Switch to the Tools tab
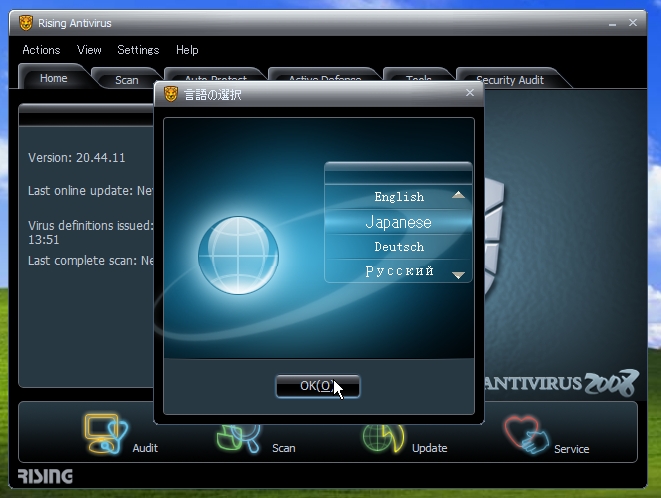661x498 pixels. pyautogui.click(x=418, y=76)
